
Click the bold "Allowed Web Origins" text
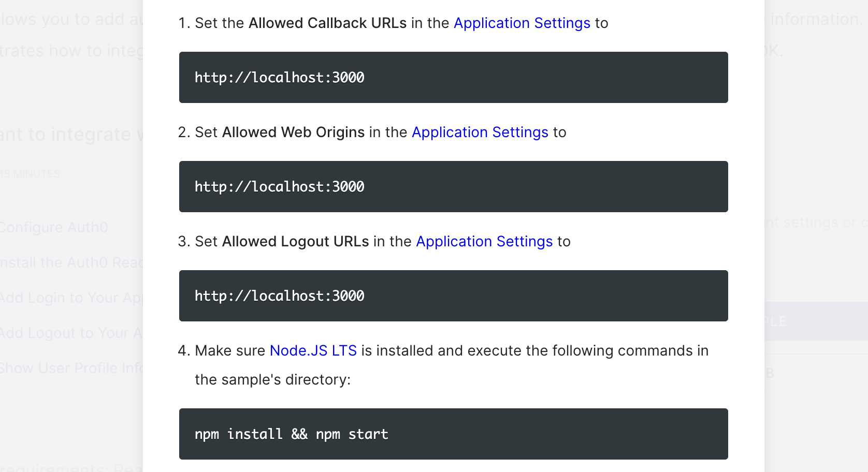coord(293,132)
